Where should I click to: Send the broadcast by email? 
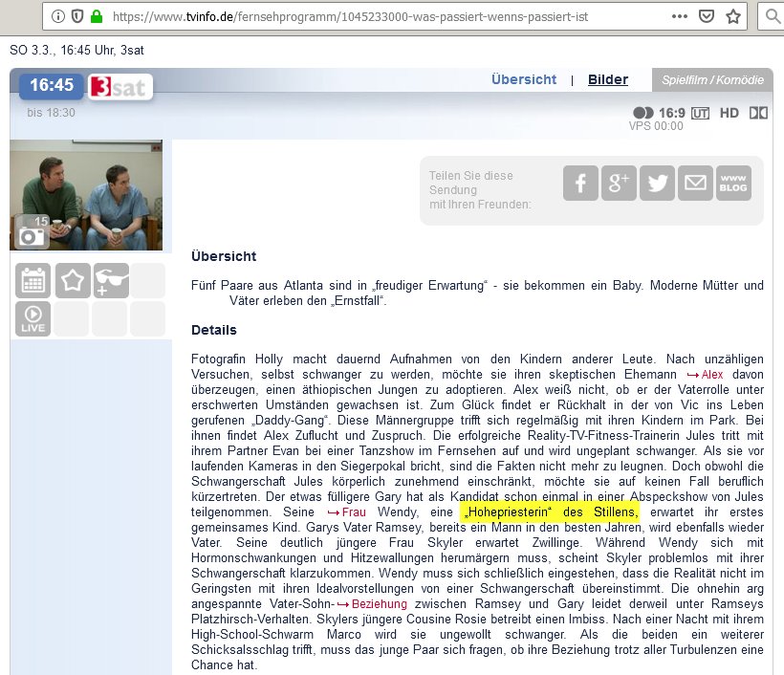tap(695, 184)
